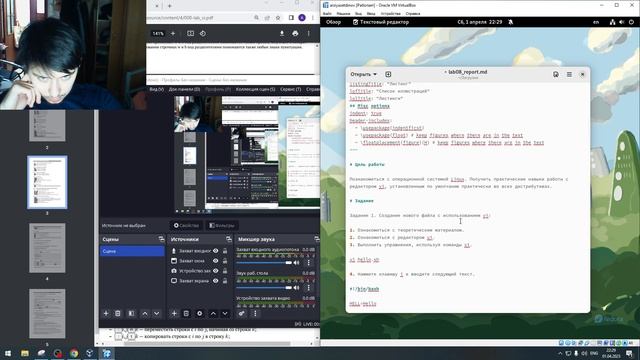Click the Свойства button in OBS
This screenshot has width=640, height=360.
click(186, 225)
